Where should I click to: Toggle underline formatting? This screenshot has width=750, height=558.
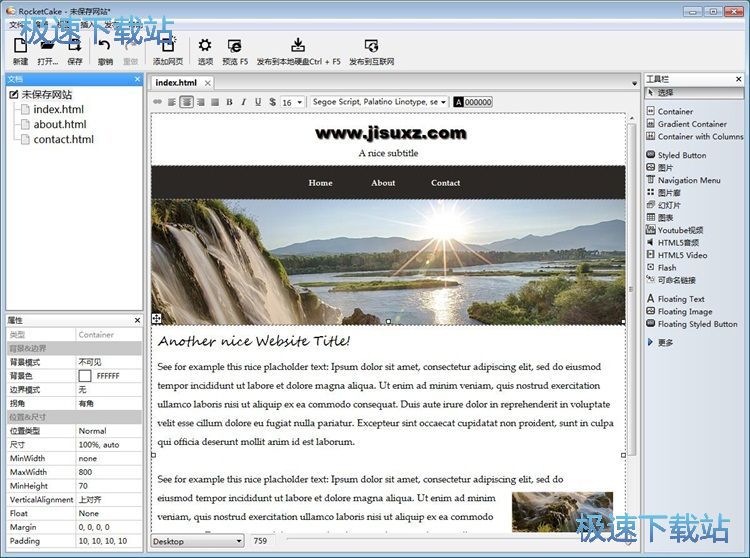(x=258, y=102)
